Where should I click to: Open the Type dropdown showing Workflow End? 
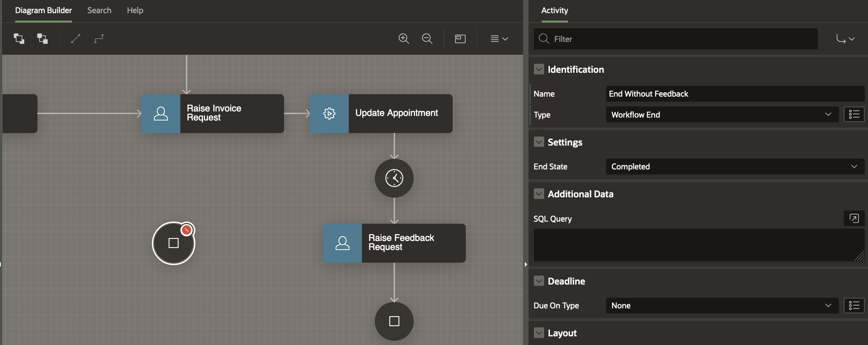[x=722, y=115]
